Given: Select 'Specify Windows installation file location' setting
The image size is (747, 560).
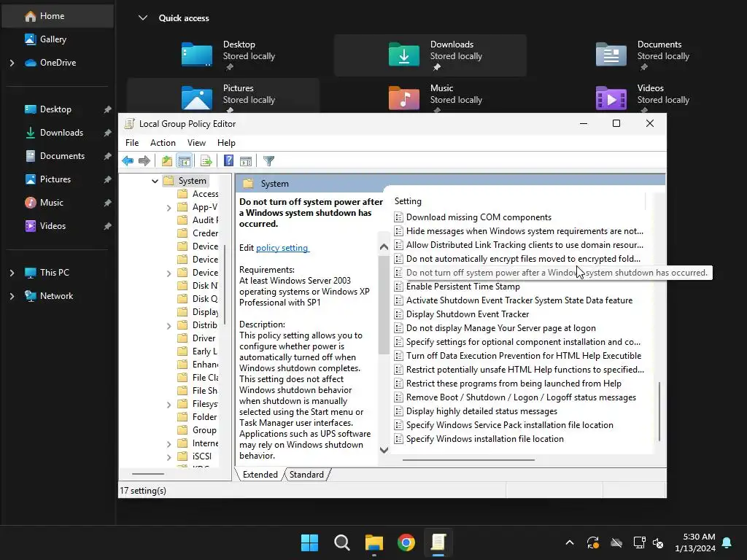Looking at the screenshot, I should click(x=484, y=439).
